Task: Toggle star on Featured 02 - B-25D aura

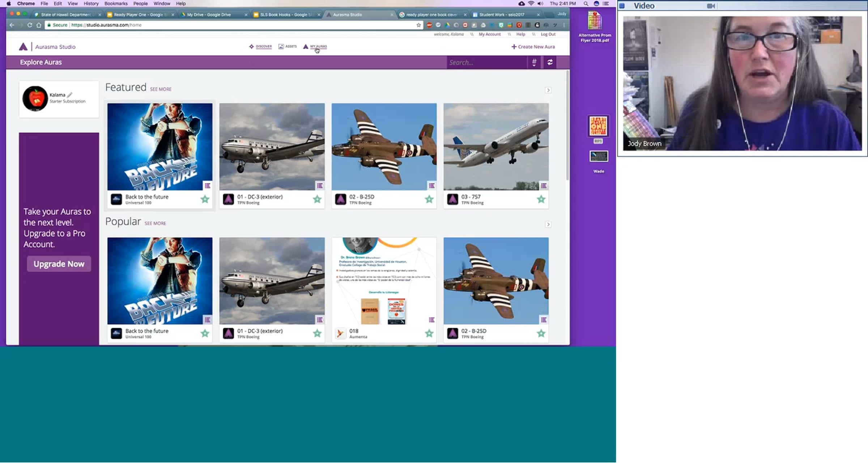Action: (x=429, y=199)
